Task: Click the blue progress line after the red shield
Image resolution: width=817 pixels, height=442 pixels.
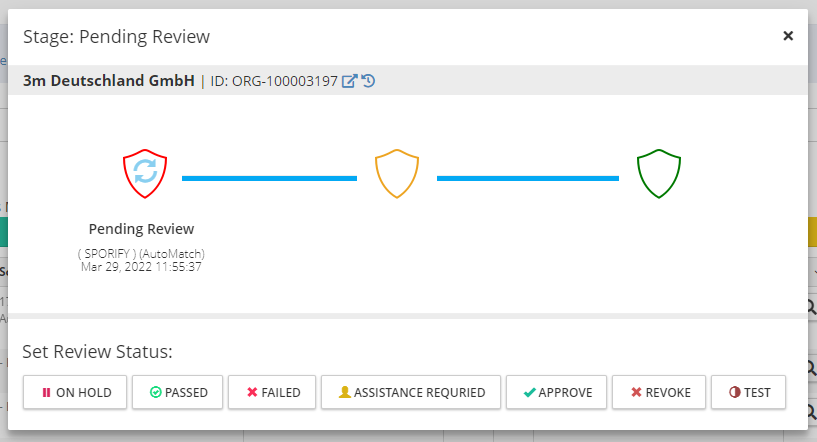Action: [x=269, y=178]
